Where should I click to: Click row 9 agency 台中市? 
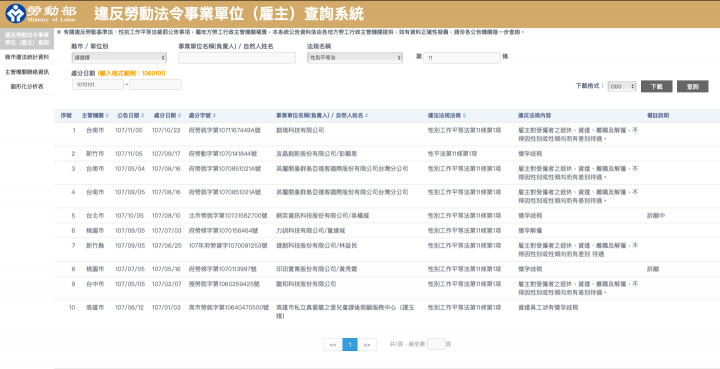tap(95, 284)
